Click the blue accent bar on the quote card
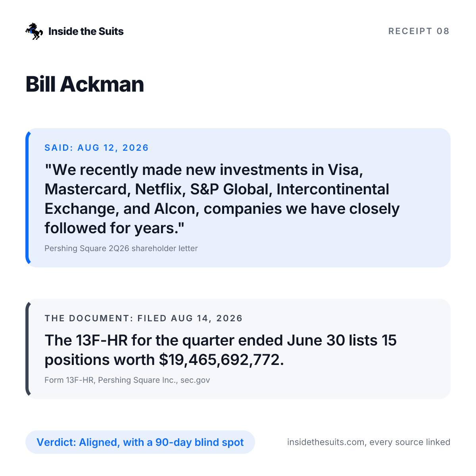The width and height of the screenshot is (476, 476). tap(27, 198)
